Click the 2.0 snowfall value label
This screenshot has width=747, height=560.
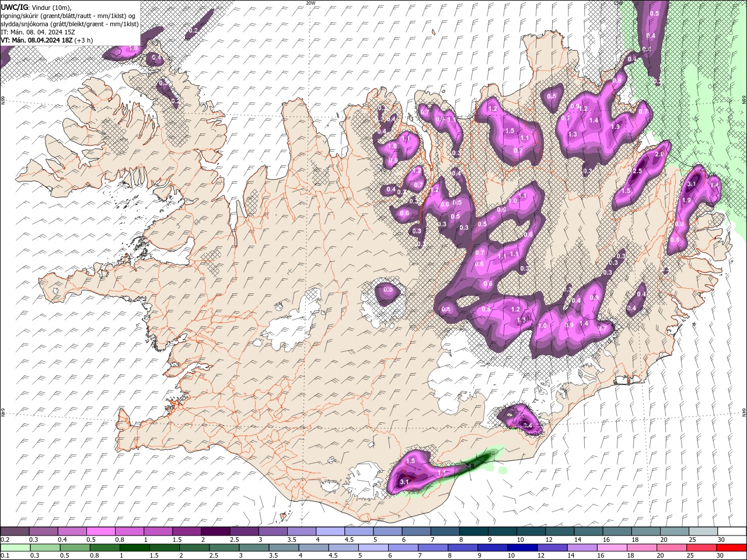click(660, 154)
